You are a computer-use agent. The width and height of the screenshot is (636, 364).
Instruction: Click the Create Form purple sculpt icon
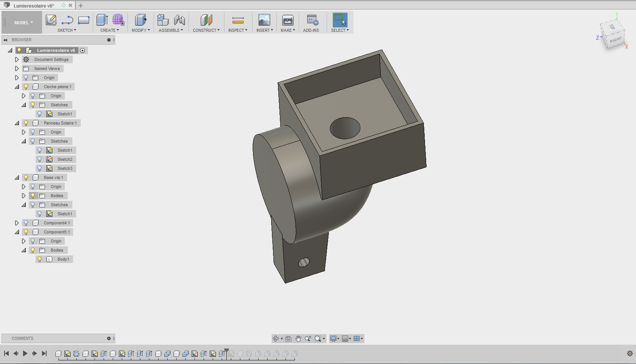tap(118, 20)
